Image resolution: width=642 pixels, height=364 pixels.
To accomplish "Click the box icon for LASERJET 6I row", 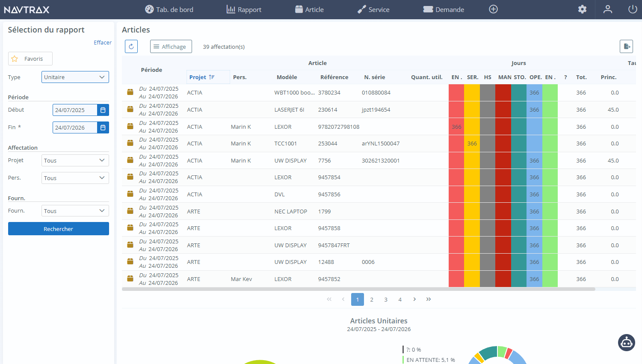I will 130,109.
